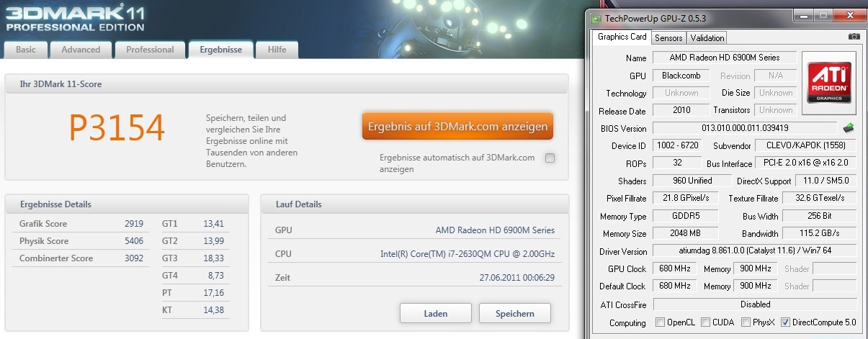This screenshot has width=868, height=339.
Task: Click Ergebnis auf 3DMark.com anzeigen button
Action: tap(457, 127)
